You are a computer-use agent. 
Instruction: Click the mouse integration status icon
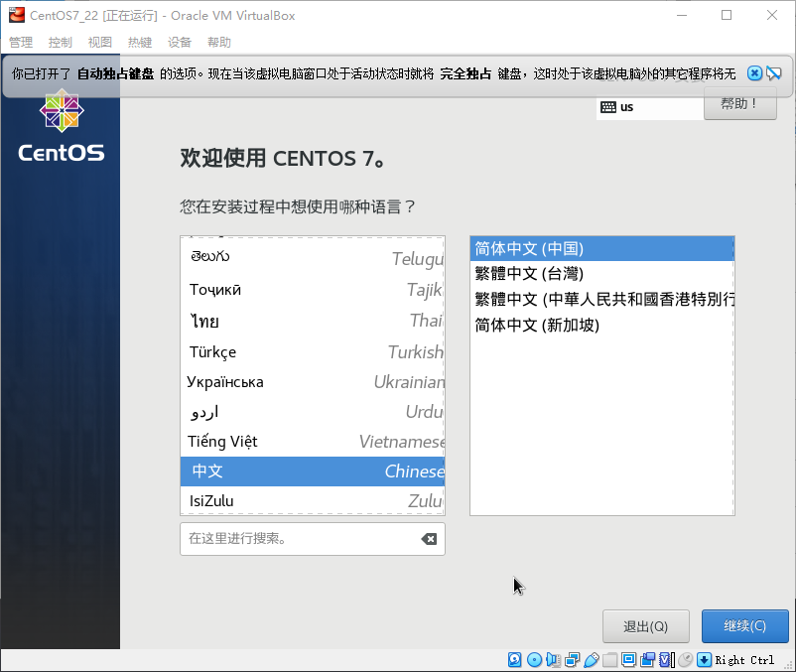coord(685,659)
